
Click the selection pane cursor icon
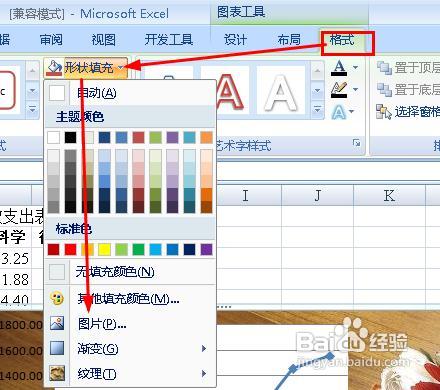(384, 112)
